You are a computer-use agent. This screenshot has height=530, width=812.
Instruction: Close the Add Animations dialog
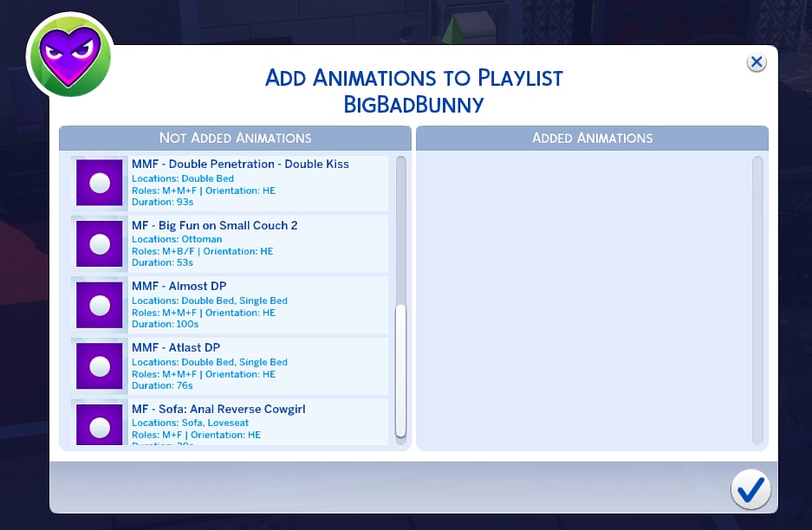click(756, 62)
